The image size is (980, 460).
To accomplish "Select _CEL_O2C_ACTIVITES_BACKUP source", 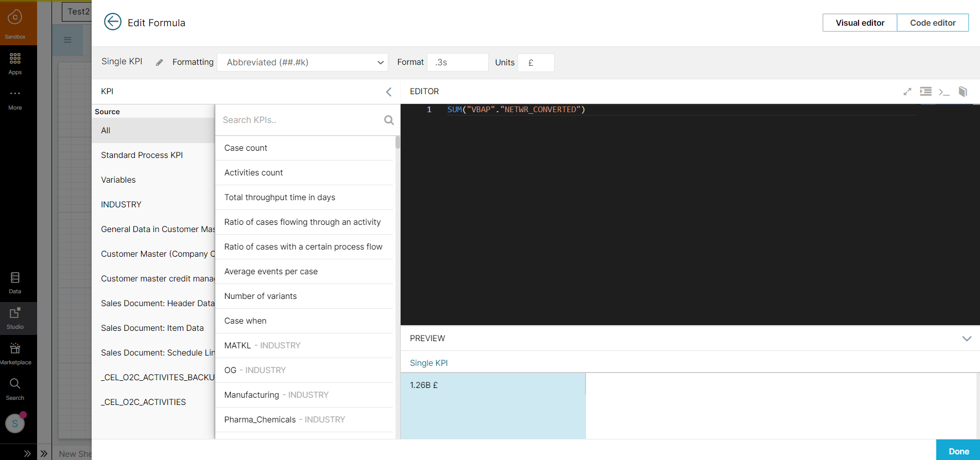I will 153,377.
